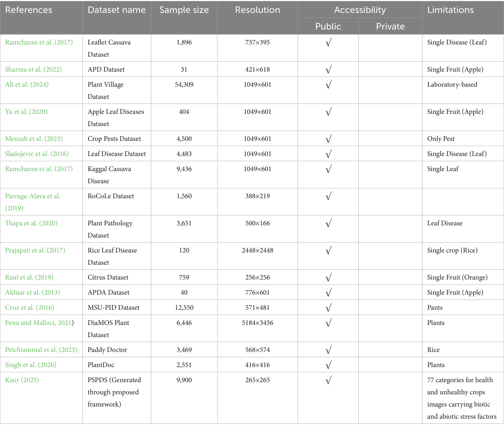The image size is (504, 428).
Task: Open the Kaur (2025) reference
Action: tap(22, 380)
